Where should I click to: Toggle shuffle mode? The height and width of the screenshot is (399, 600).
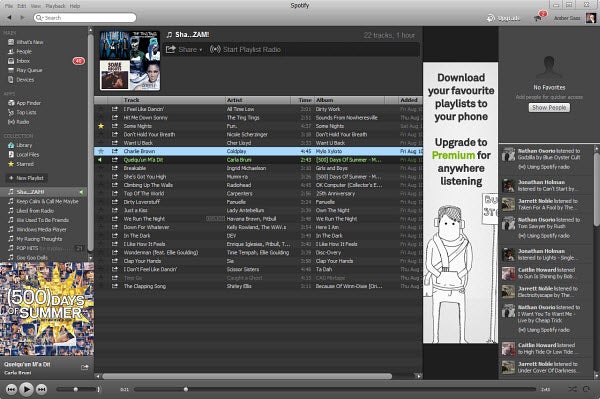click(x=572, y=389)
